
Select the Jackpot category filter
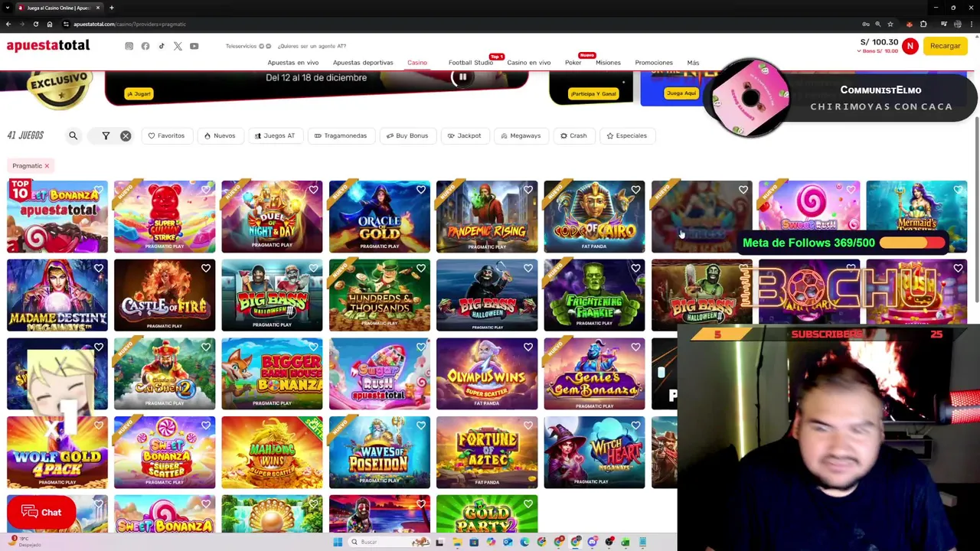[x=464, y=135]
